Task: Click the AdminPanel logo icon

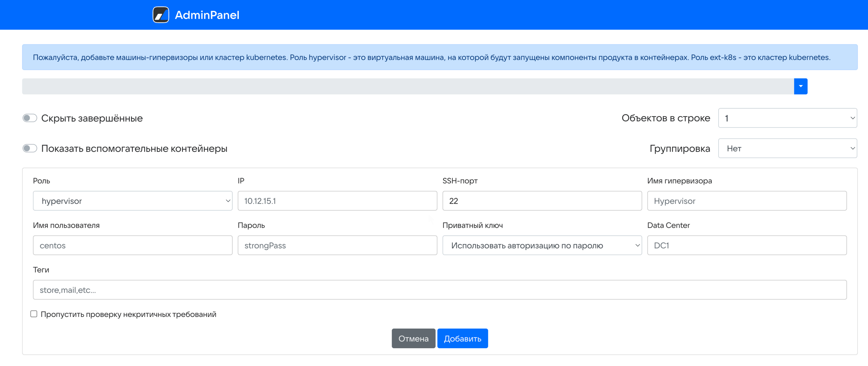Action: coord(161,15)
